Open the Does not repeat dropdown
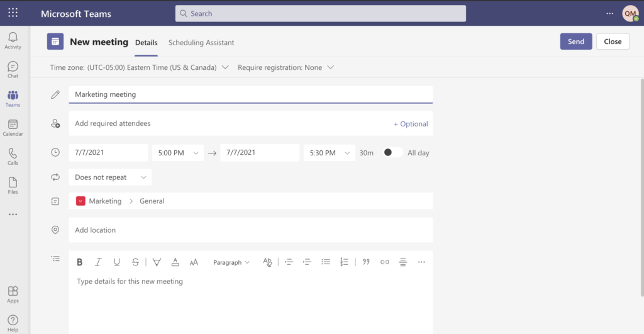 110,177
